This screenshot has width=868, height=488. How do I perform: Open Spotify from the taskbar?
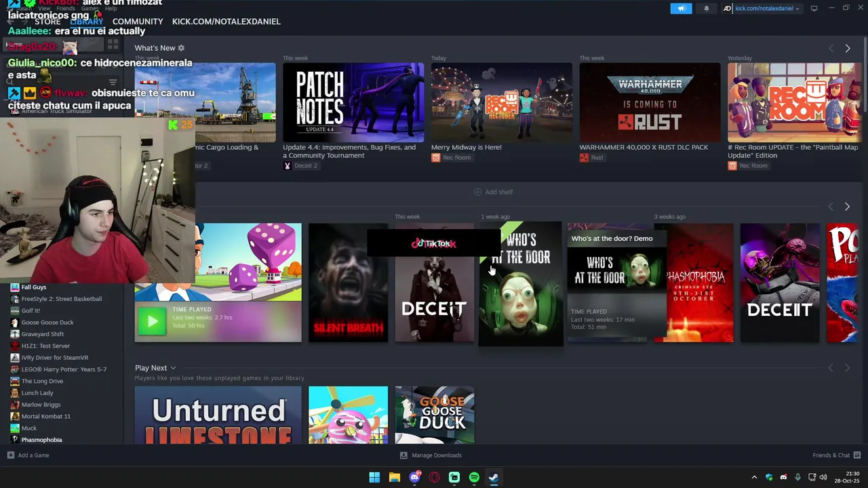point(474,477)
